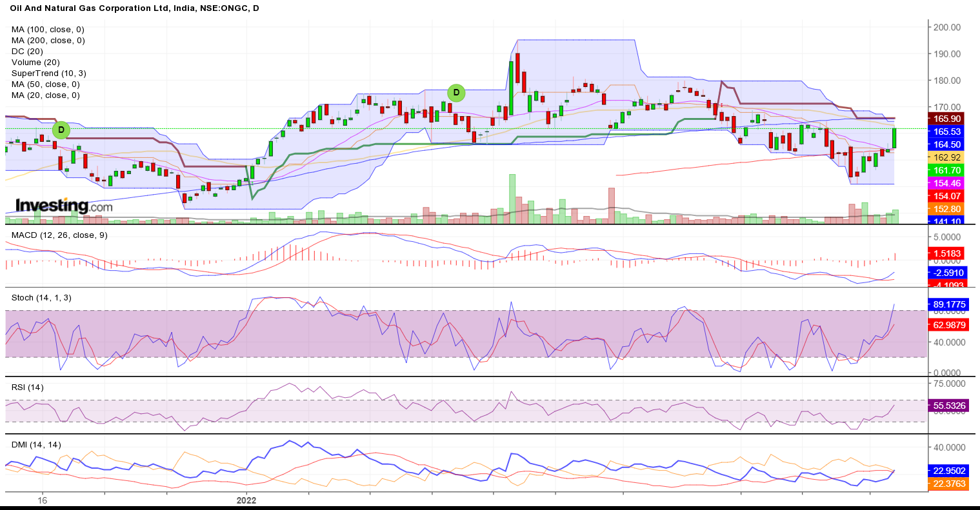This screenshot has width=980, height=510.
Task: Click the 1.5183 MACD value tag
Action: click(947, 253)
